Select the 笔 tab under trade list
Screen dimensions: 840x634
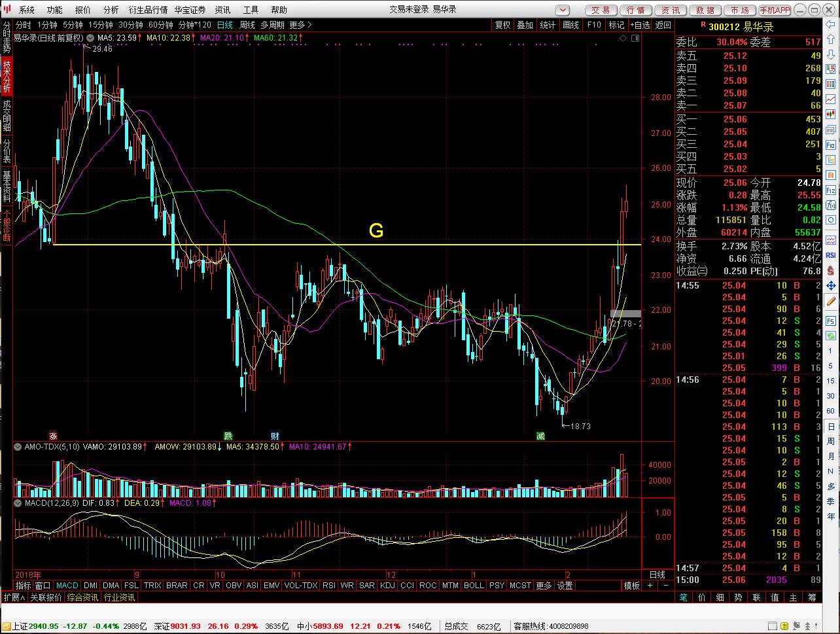coord(684,597)
